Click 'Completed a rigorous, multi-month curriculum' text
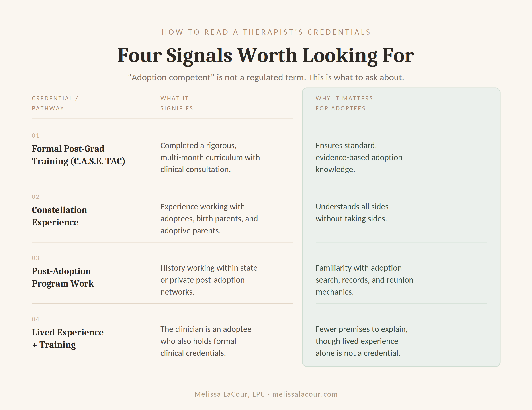 click(210, 157)
